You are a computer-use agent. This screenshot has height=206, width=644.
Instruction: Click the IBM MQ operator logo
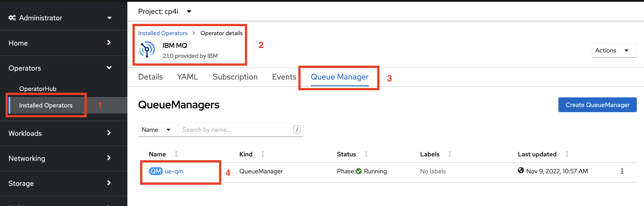click(x=147, y=49)
